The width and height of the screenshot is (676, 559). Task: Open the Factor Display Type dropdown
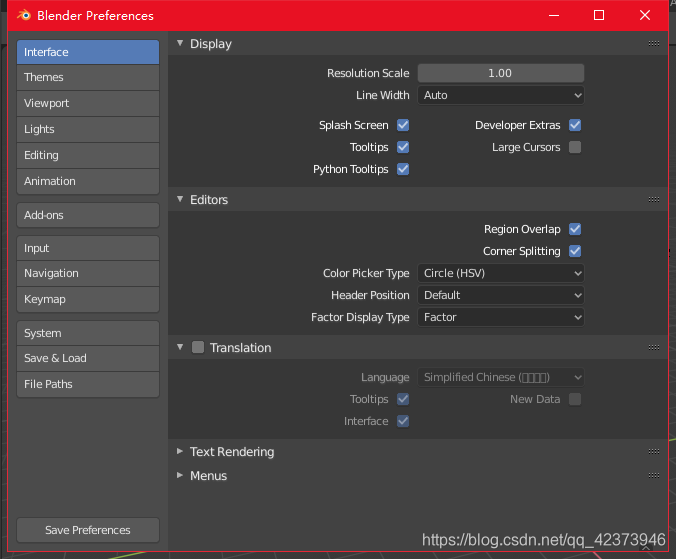501,317
